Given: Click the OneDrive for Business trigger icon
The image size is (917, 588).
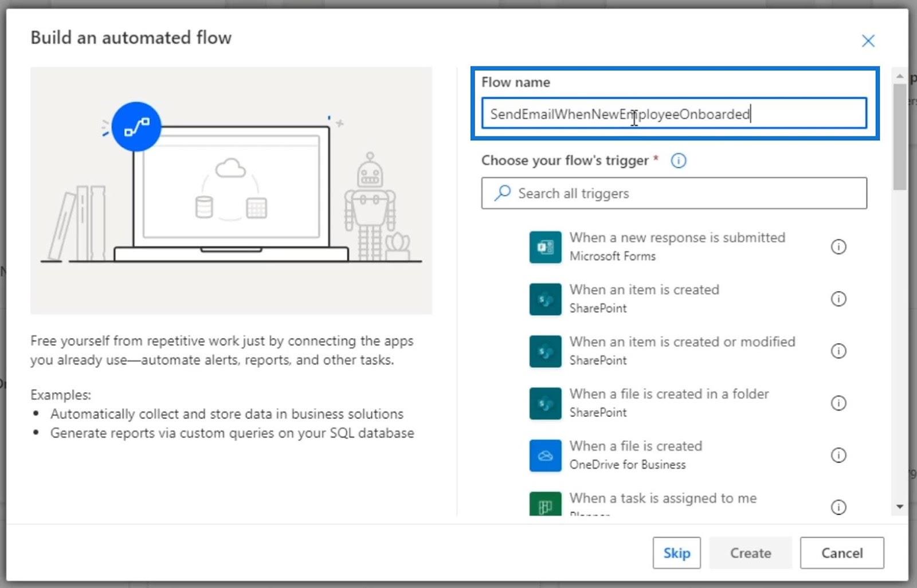Looking at the screenshot, I should [545, 456].
